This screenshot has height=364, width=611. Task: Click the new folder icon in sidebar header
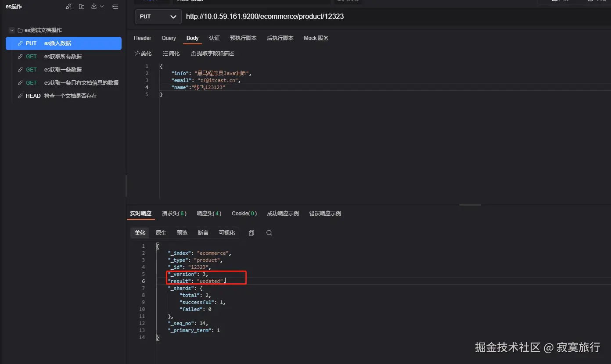pyautogui.click(x=82, y=7)
